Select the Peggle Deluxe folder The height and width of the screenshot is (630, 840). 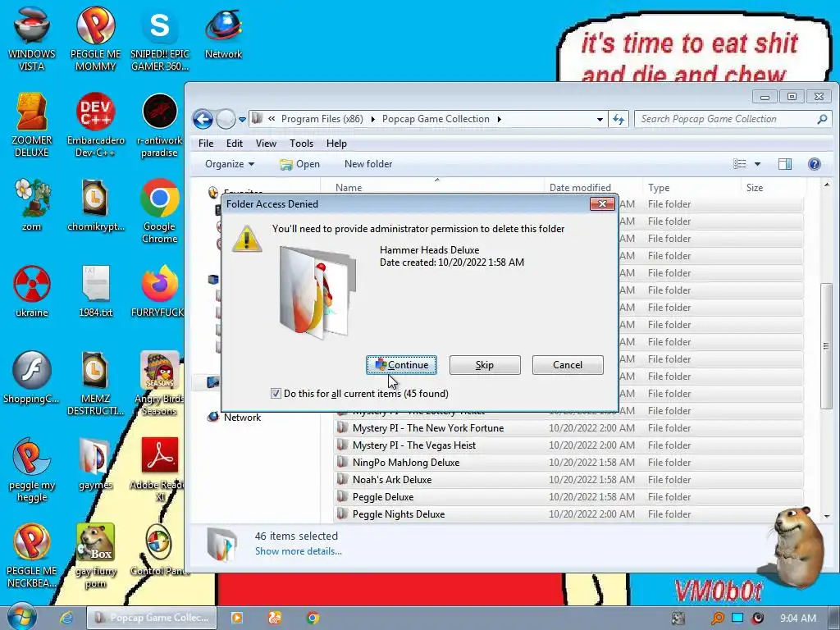[x=569, y=497]
